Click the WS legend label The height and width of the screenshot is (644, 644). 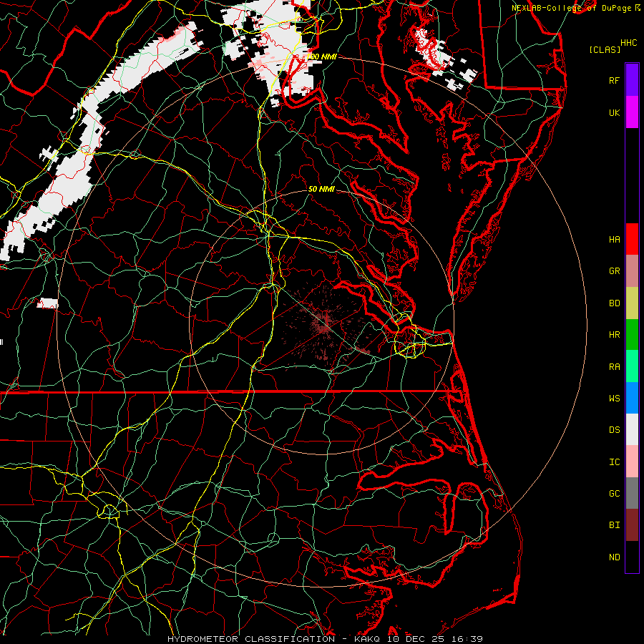615,399
